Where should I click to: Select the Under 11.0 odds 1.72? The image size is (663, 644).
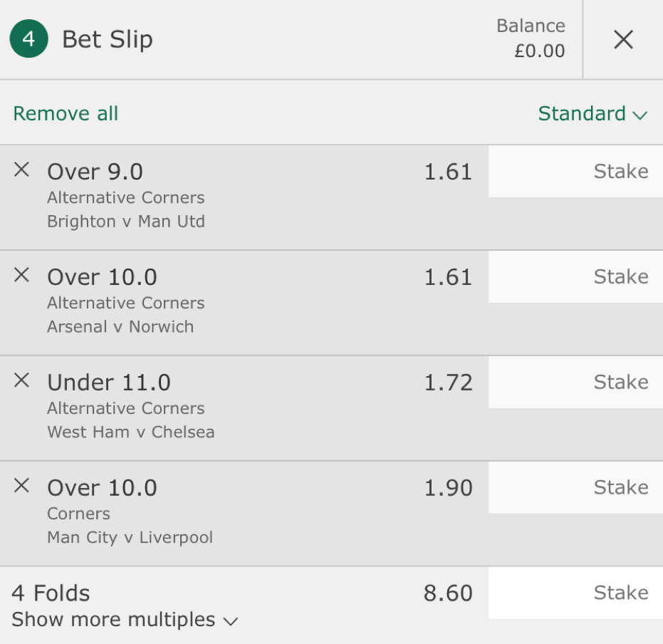[x=448, y=383]
